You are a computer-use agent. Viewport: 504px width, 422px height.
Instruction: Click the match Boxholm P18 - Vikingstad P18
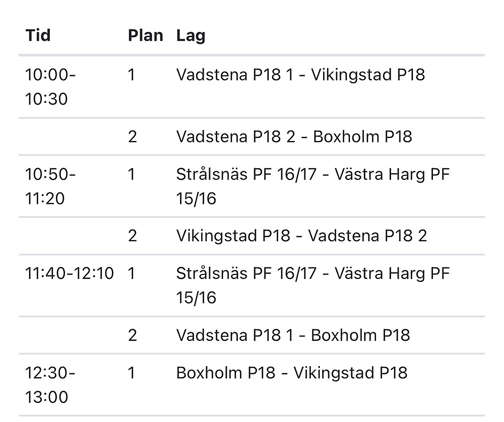coord(291,373)
